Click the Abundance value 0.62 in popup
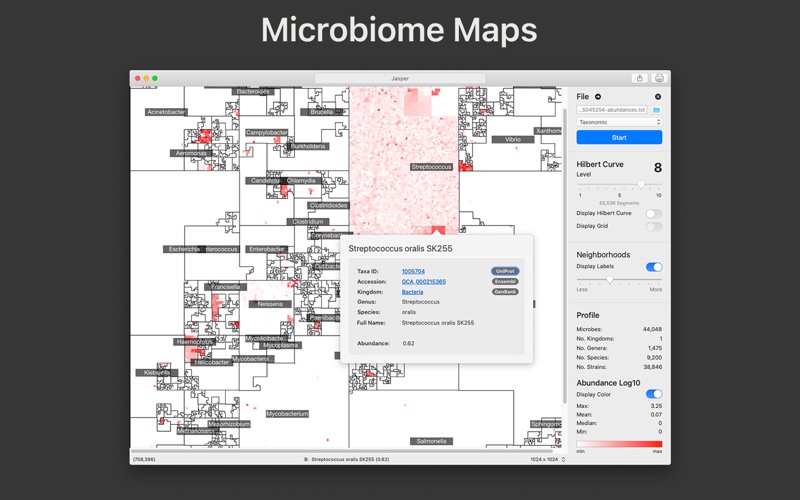Screen dimensions: 800x500 pos(408,343)
